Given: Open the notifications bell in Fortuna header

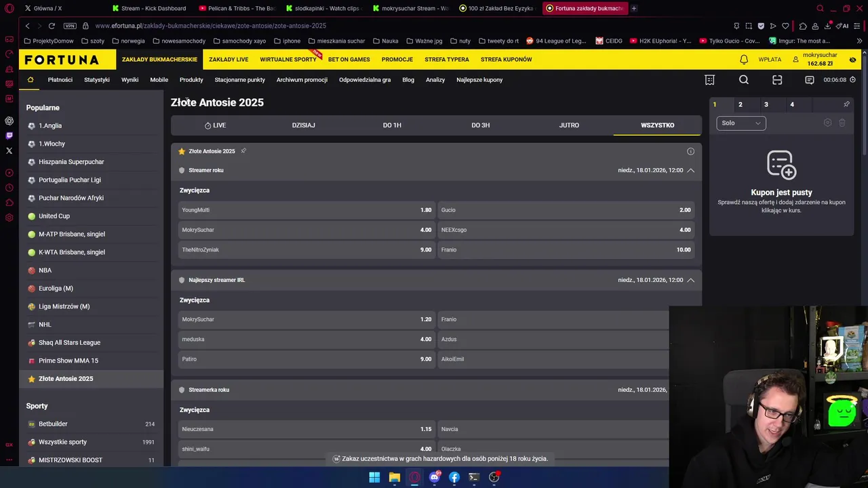Looking at the screenshot, I should coord(744,60).
